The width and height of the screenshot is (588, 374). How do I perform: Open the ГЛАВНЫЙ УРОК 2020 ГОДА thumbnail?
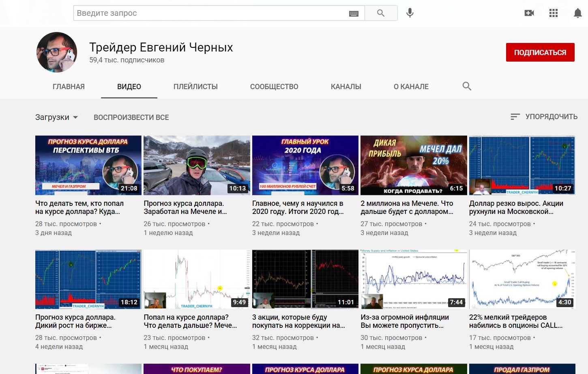[x=305, y=165]
